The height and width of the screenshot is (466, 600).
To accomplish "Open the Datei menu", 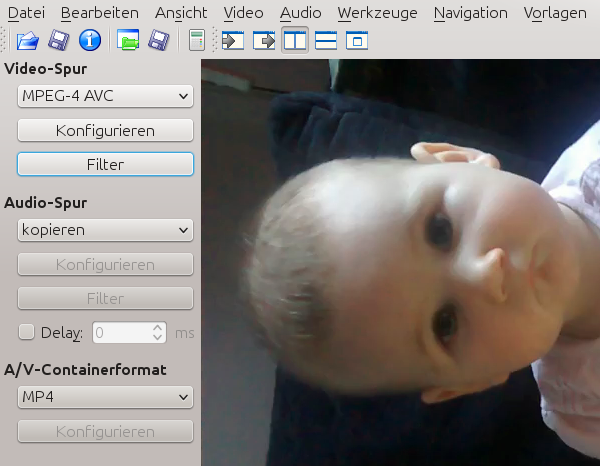I will tap(26, 13).
